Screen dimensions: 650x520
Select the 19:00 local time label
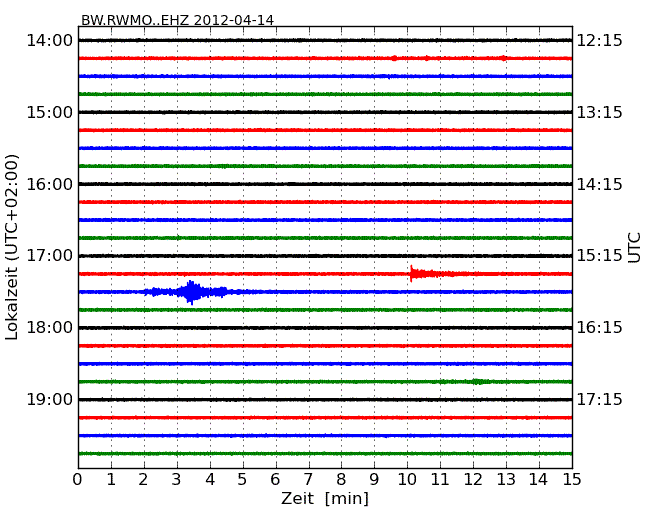(49, 400)
